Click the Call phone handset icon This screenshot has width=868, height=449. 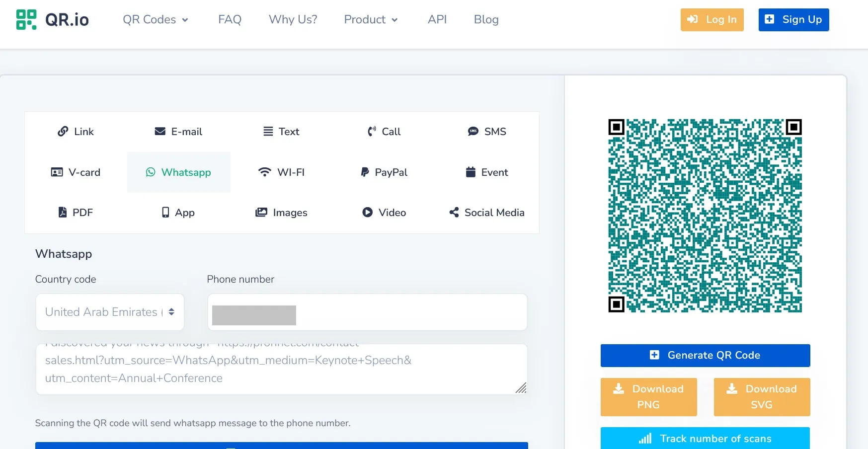[x=372, y=132]
